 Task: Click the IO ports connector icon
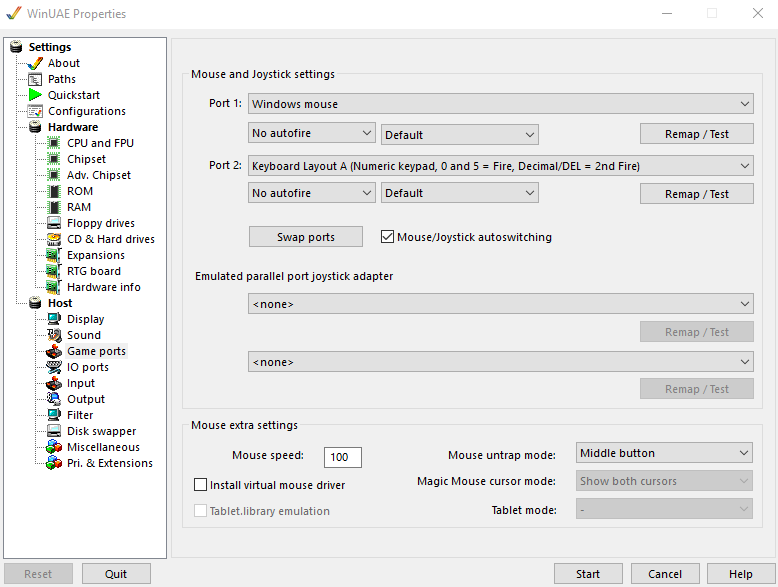pos(54,367)
